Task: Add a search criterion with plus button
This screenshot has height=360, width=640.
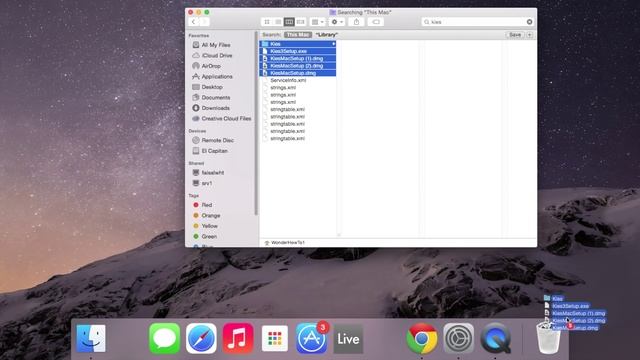Action: point(529,35)
